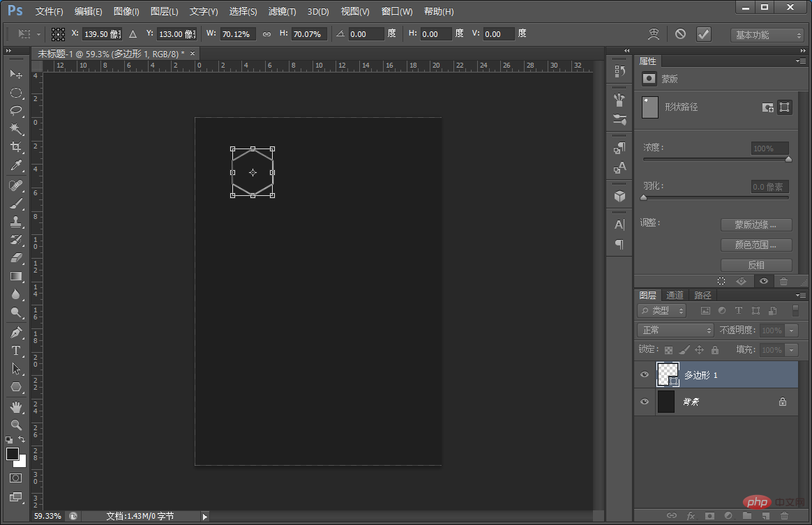Select the Elliptical Marquee tool

pos(16,93)
